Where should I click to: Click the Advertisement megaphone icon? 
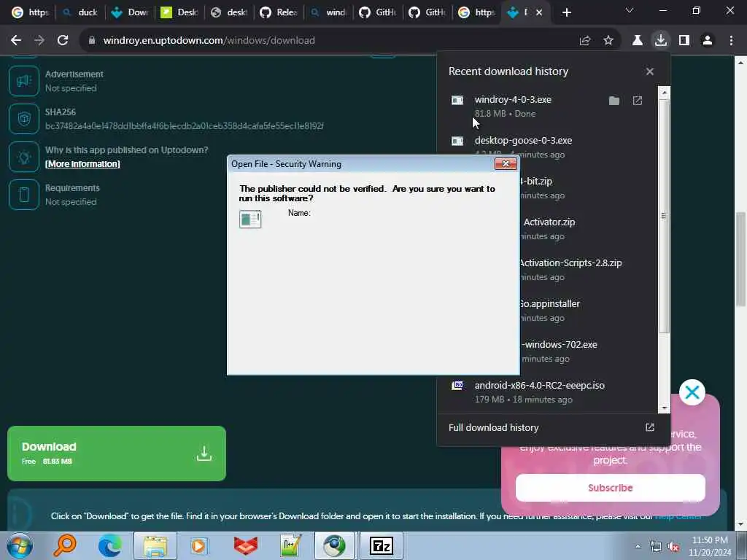pyautogui.click(x=24, y=81)
